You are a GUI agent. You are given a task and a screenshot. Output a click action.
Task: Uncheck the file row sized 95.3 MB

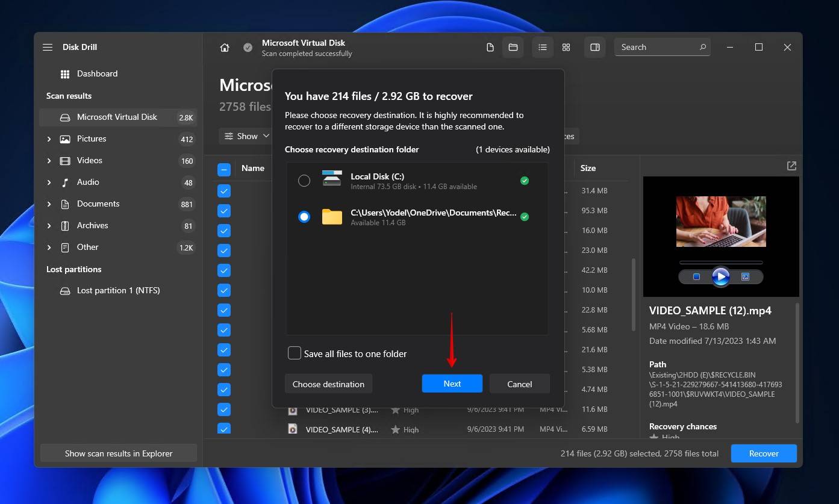pos(224,211)
